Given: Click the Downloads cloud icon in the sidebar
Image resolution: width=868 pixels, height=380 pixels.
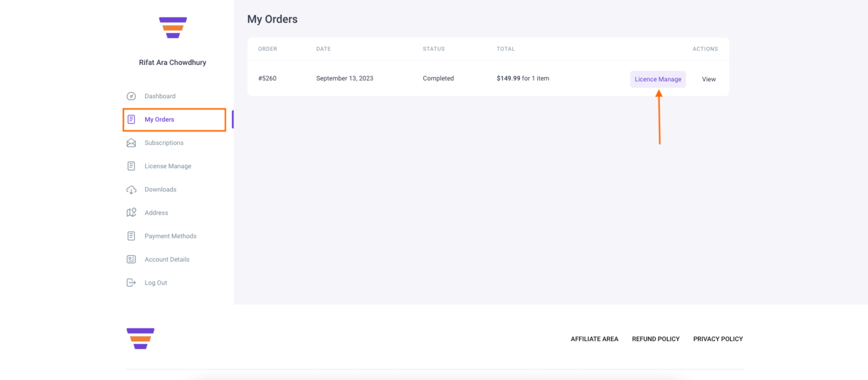Looking at the screenshot, I should (131, 189).
